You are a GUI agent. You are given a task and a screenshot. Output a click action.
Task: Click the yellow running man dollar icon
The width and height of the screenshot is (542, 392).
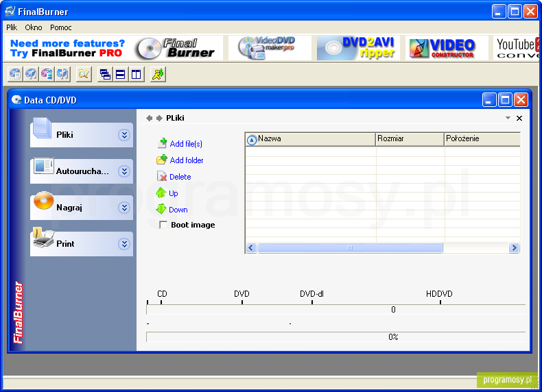click(158, 74)
